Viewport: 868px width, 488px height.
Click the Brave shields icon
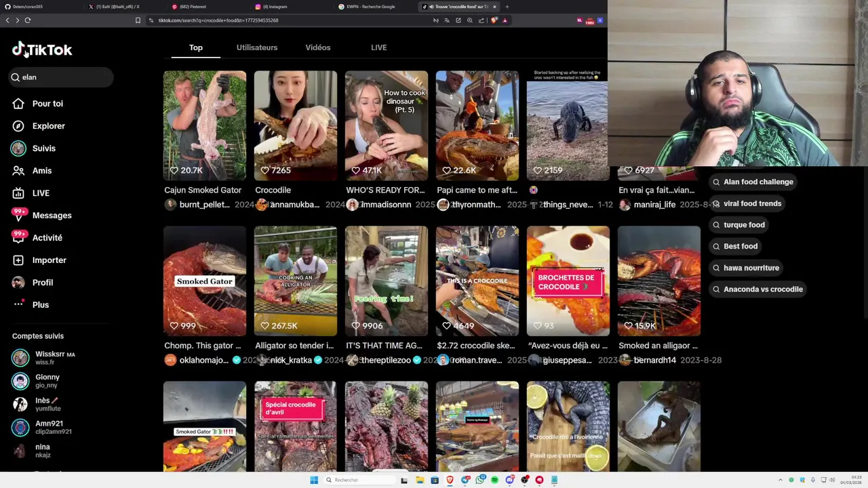coord(494,20)
